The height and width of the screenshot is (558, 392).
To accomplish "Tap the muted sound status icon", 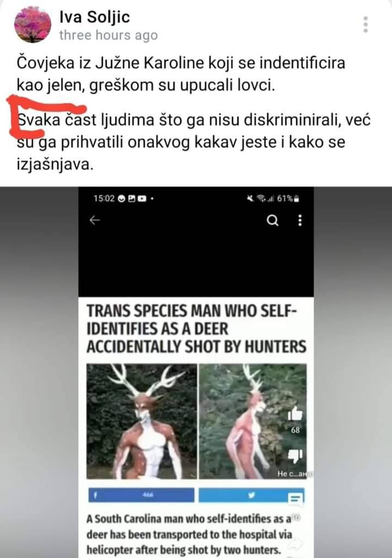I will click(250, 199).
